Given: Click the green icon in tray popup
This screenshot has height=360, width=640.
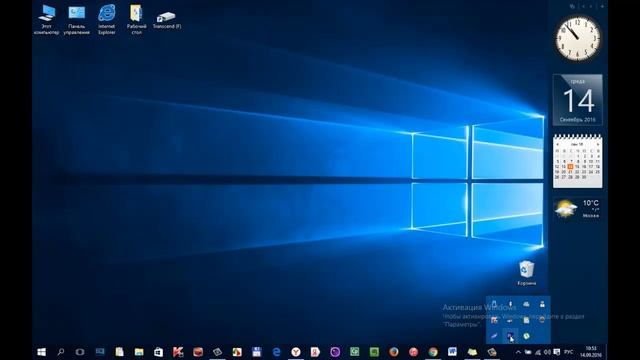Looking at the screenshot, I should 526,336.
